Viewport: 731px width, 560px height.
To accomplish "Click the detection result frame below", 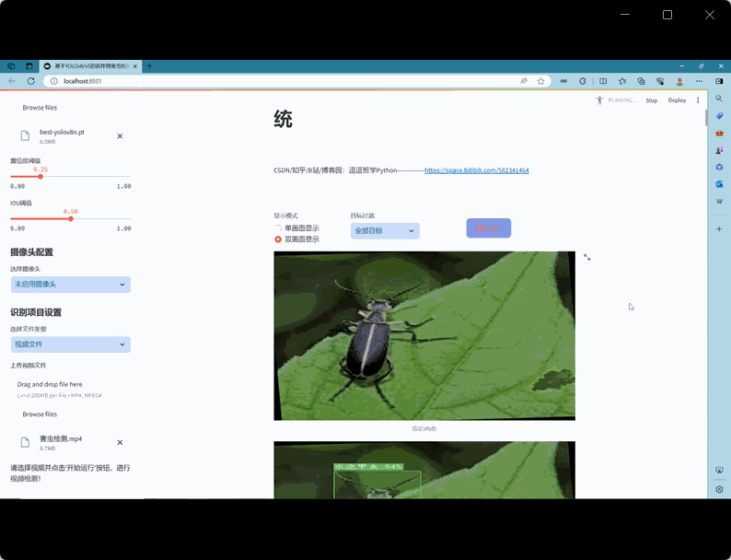I will [x=424, y=470].
